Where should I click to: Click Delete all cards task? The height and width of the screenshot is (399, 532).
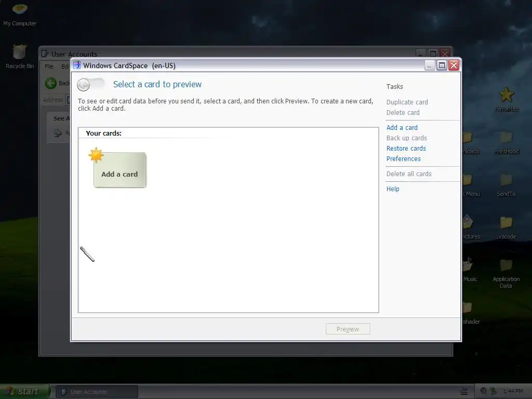tap(409, 174)
